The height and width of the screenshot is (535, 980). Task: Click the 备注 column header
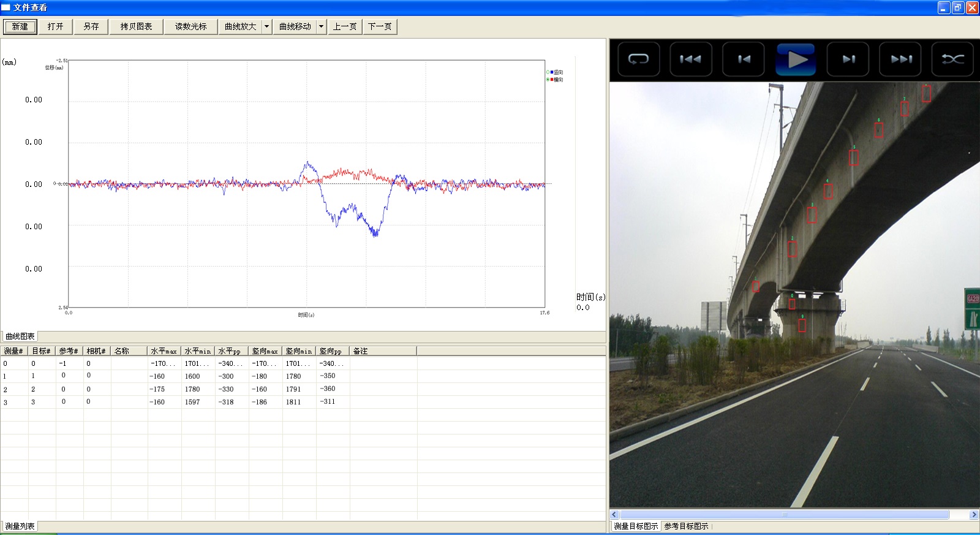click(383, 351)
